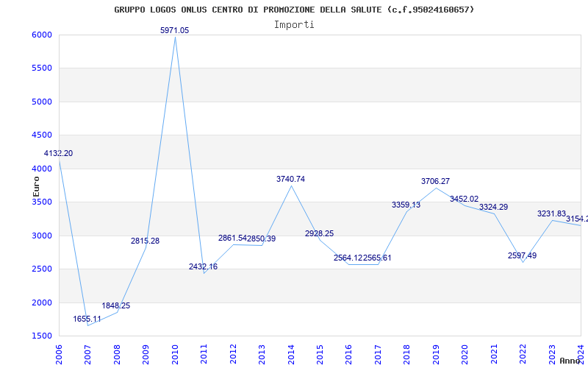Click the 2011 year label
The image size is (588, 368).
click(x=204, y=355)
